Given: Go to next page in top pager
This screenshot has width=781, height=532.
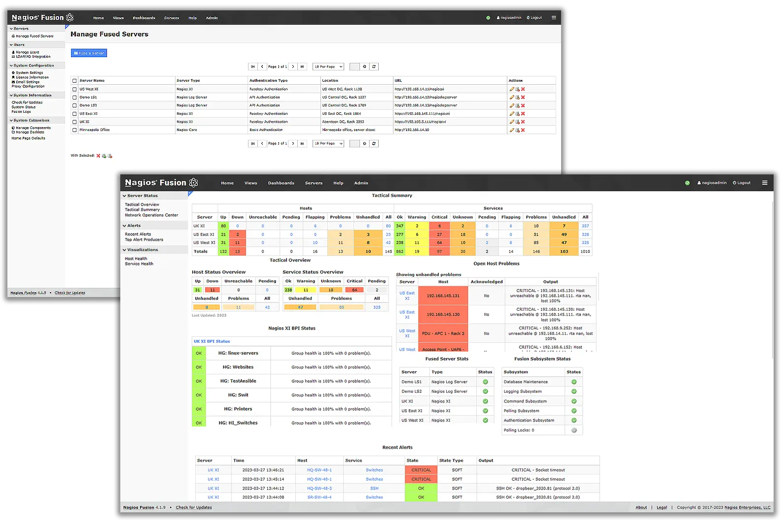Looking at the screenshot, I should point(293,66).
